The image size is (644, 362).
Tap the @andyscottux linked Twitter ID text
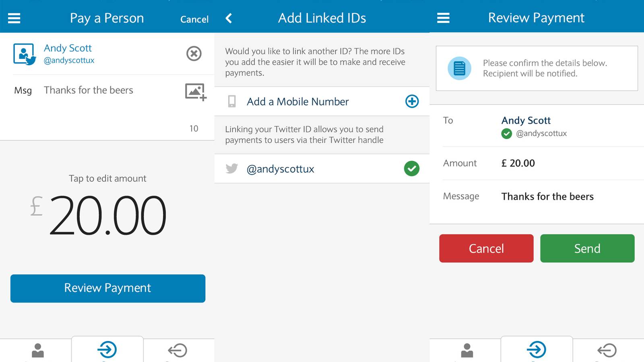point(280,169)
